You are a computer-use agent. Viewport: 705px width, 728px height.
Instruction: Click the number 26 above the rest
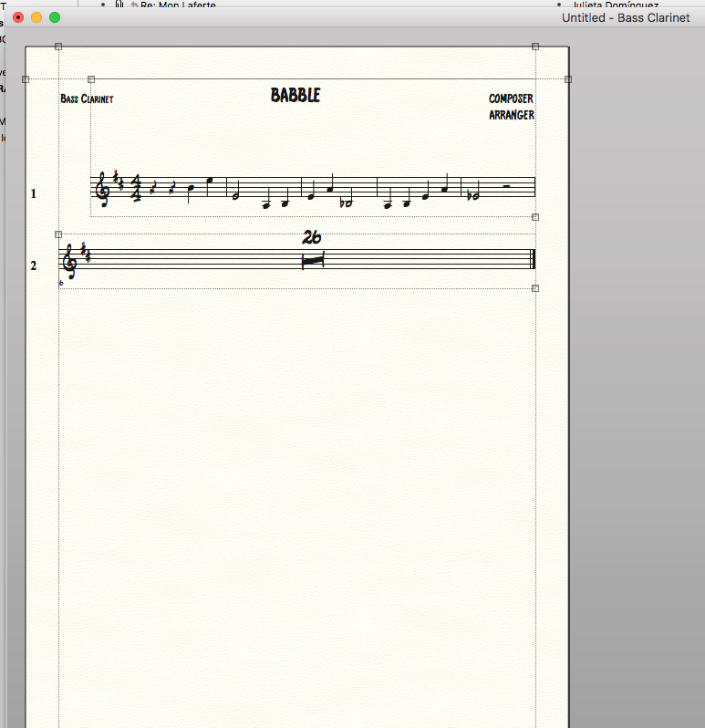coord(312,237)
